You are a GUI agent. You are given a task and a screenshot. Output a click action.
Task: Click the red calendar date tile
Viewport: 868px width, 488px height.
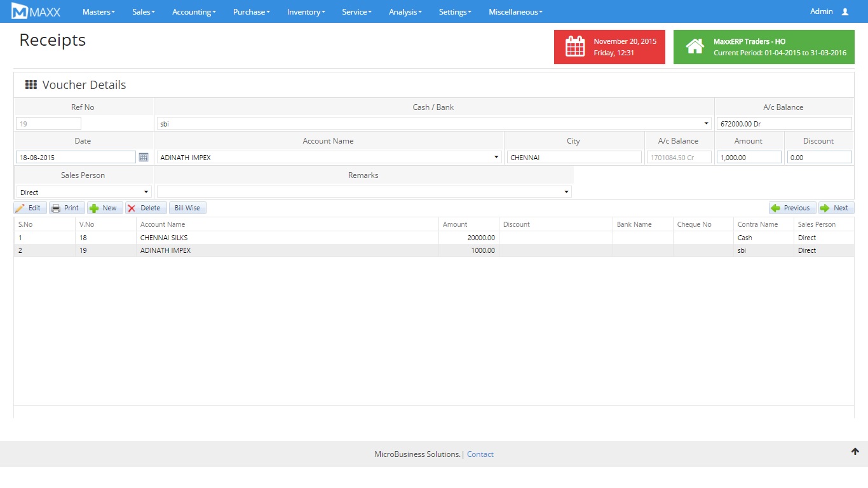609,47
